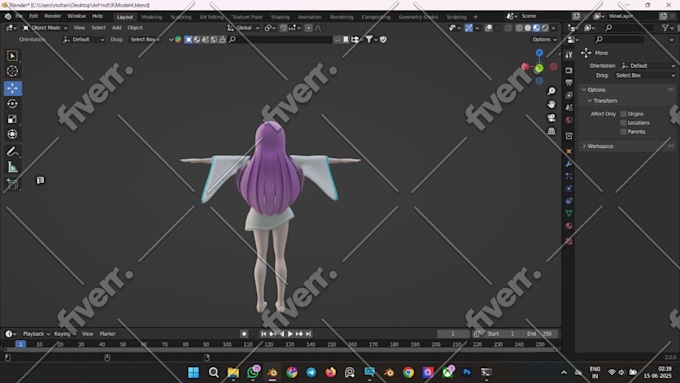Open the Render properties tab icon
The image size is (680, 383).
pos(569,70)
